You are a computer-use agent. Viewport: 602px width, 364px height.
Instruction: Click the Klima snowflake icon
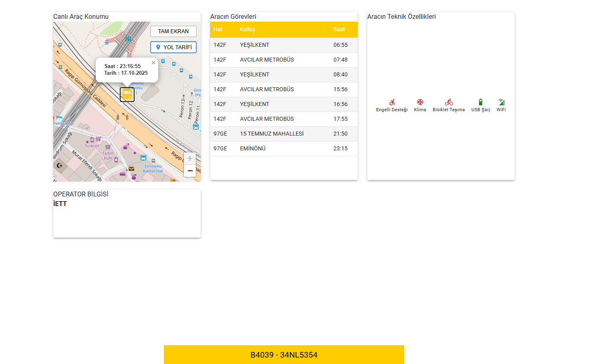coord(420,102)
